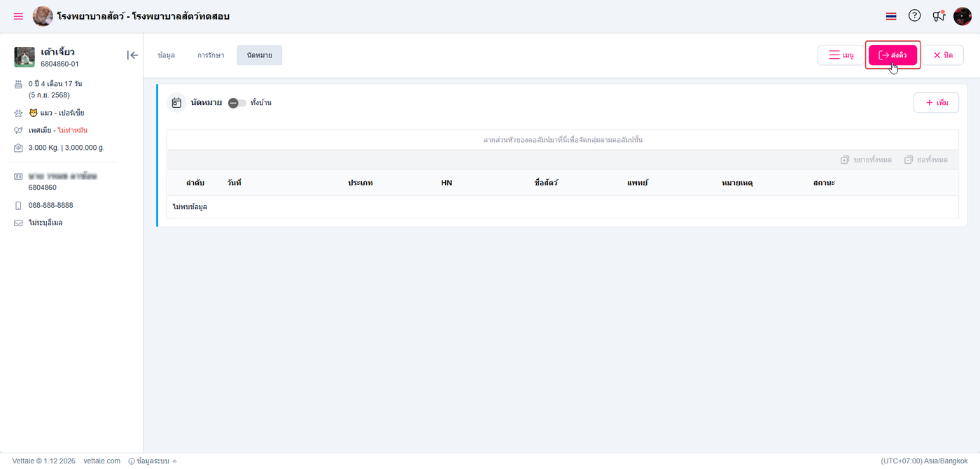
Task: Collapse the patient sidebar panel
Action: tap(132, 55)
